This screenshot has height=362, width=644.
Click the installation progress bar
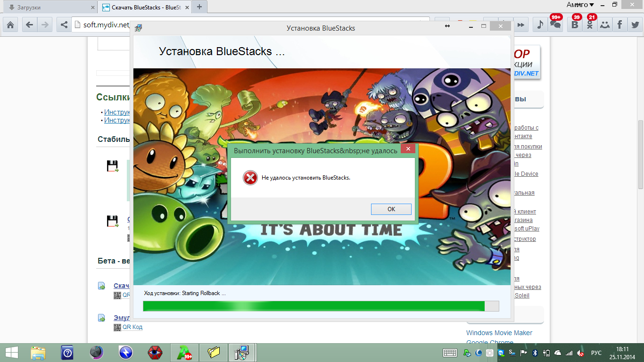(x=321, y=306)
